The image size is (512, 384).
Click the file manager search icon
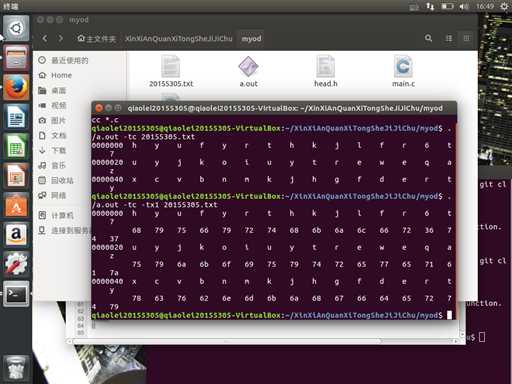tap(429, 38)
